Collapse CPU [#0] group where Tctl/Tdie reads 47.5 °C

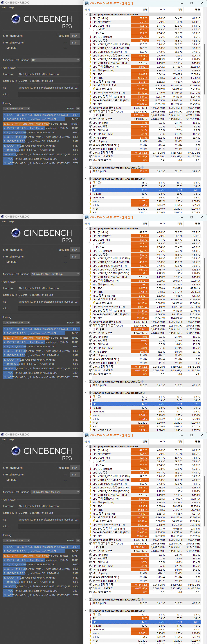(x=86, y=446)
